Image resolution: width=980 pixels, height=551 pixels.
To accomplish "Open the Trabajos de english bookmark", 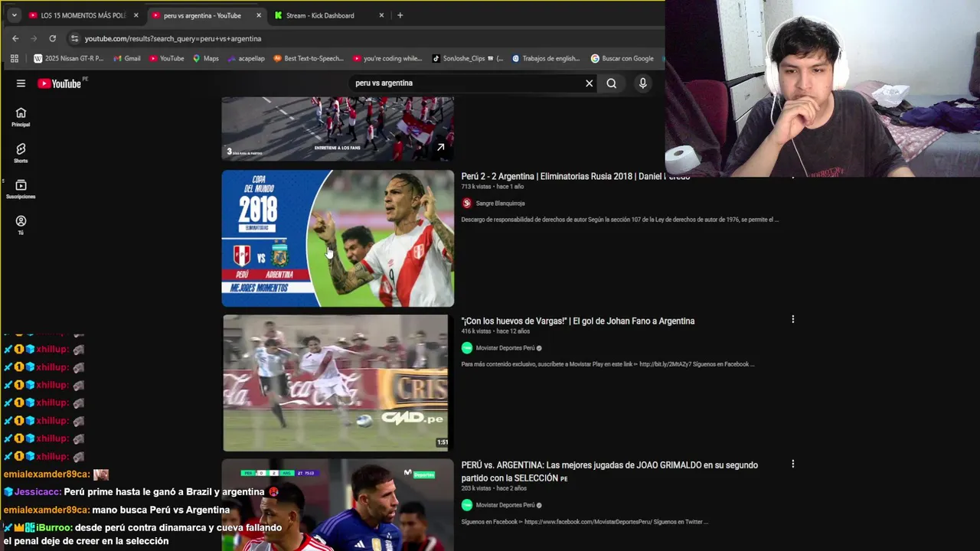I will coord(547,58).
